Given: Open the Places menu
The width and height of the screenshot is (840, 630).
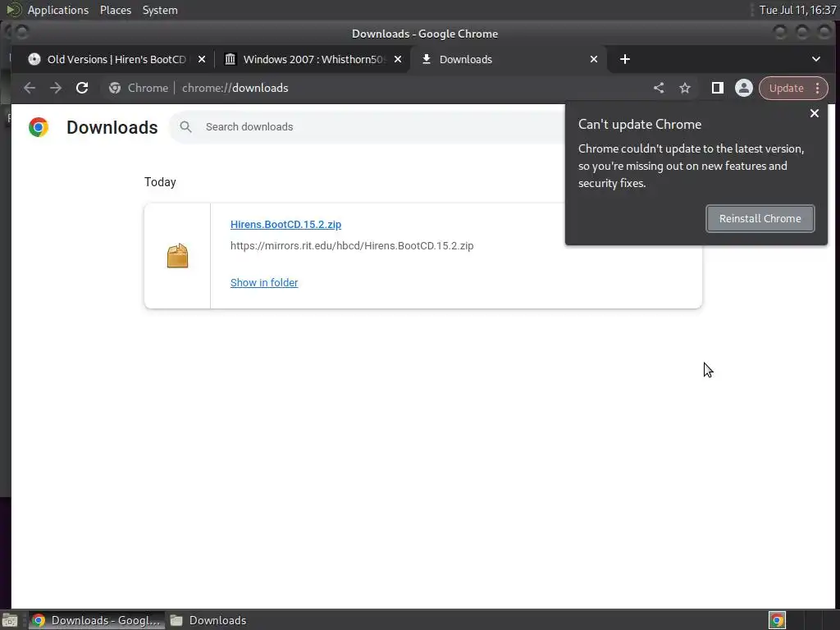Looking at the screenshot, I should point(116,10).
